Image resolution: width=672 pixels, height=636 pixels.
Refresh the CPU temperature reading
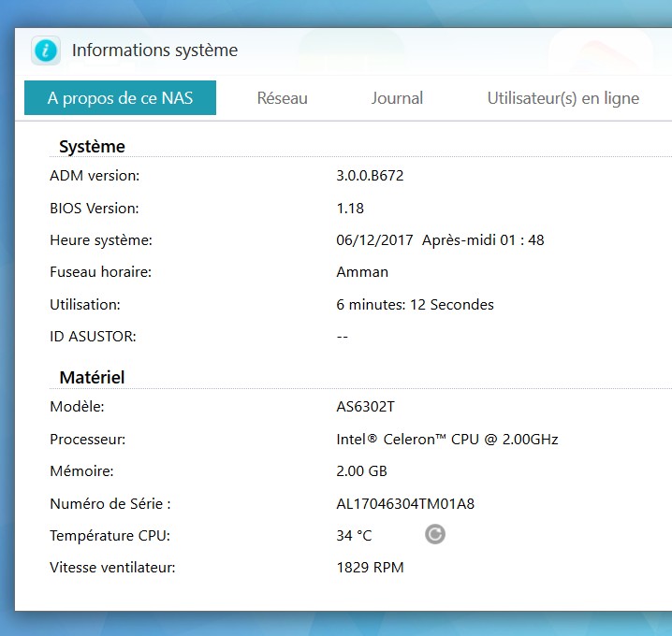434,534
